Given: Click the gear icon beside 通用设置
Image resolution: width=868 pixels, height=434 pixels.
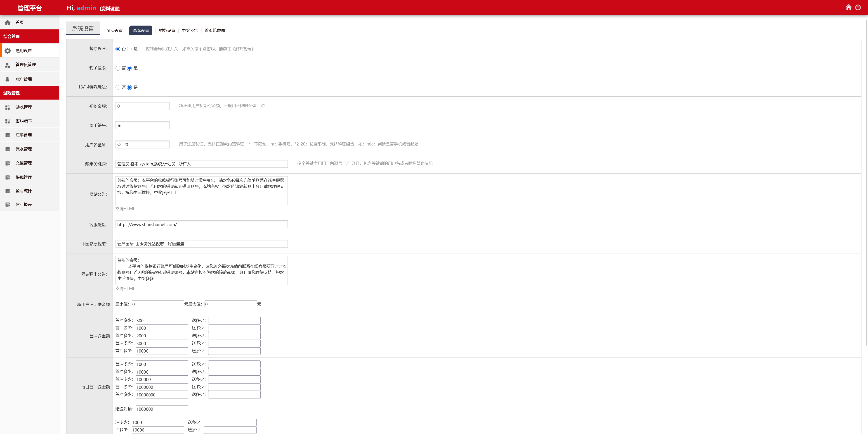Looking at the screenshot, I should coord(7,51).
